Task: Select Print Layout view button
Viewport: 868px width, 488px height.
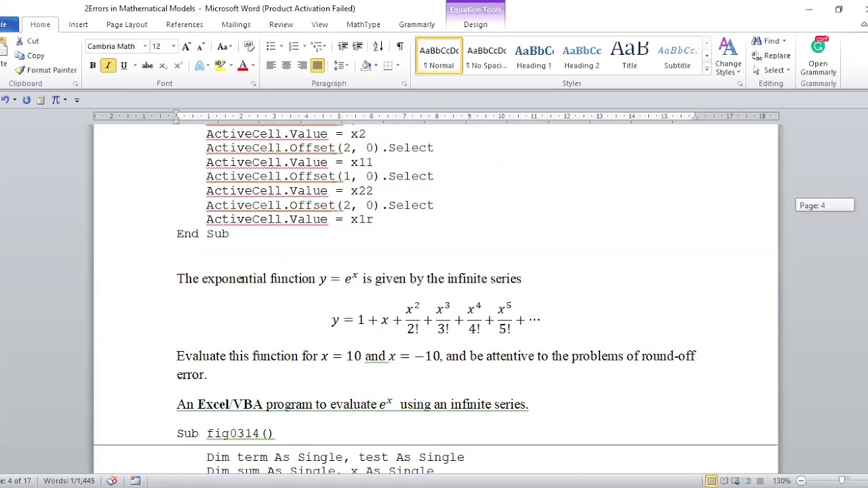Action: pos(711,481)
